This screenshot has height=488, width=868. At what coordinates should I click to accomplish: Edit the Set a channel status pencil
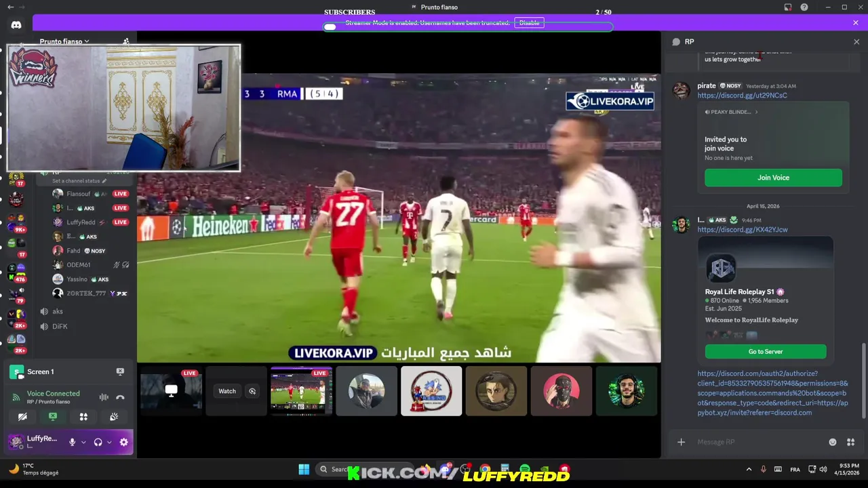click(105, 181)
